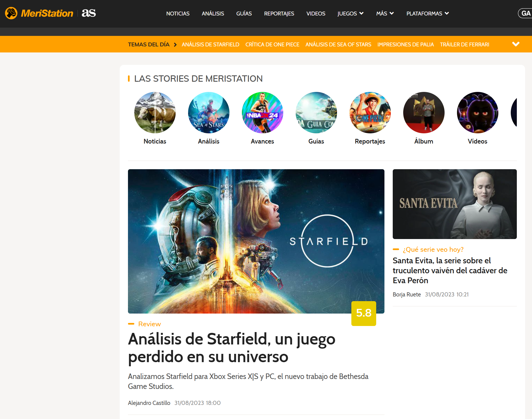Open the Santa Evita article image
The width and height of the screenshot is (532, 419).
pos(455,204)
